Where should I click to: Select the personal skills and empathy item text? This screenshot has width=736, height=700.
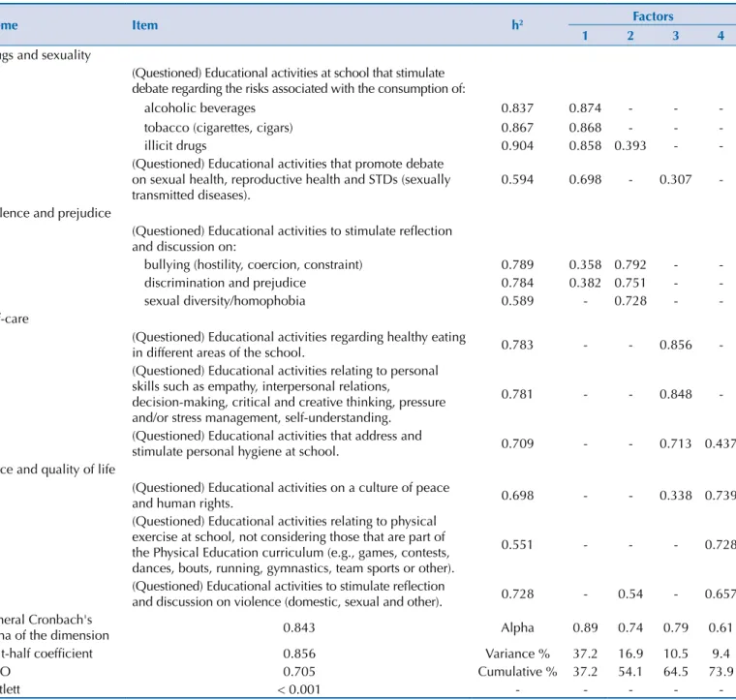(289, 395)
